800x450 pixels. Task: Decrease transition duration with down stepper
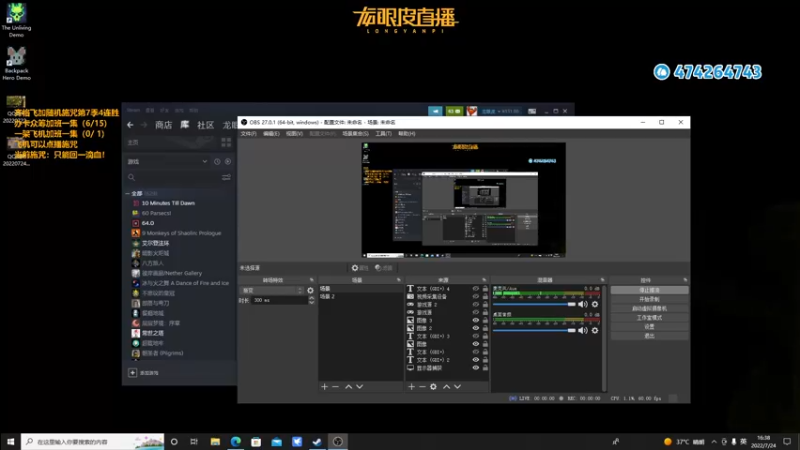[x=311, y=303]
